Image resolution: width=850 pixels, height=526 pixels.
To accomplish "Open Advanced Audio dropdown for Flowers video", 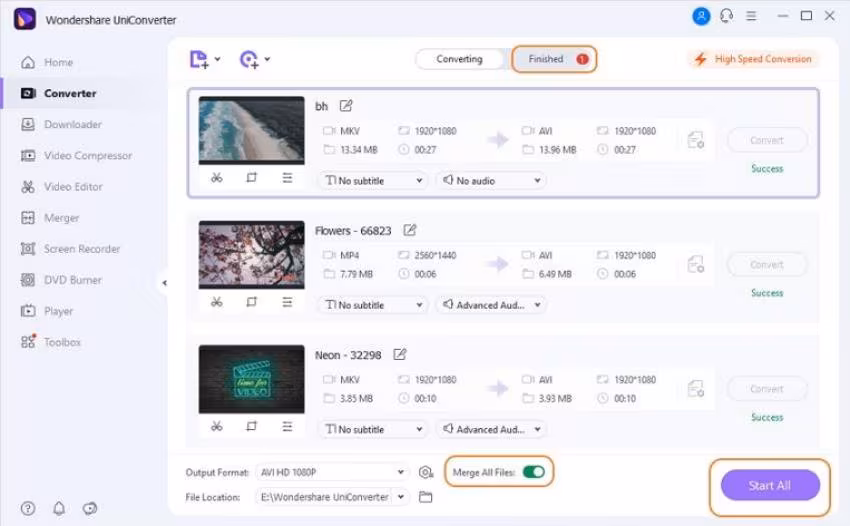I will 491,305.
